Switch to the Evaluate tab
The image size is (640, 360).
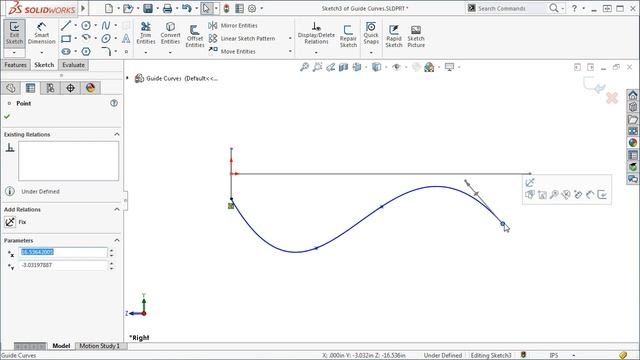point(73,65)
